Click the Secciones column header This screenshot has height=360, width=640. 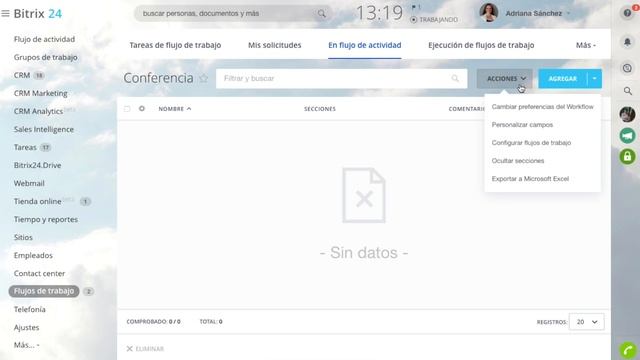point(320,109)
